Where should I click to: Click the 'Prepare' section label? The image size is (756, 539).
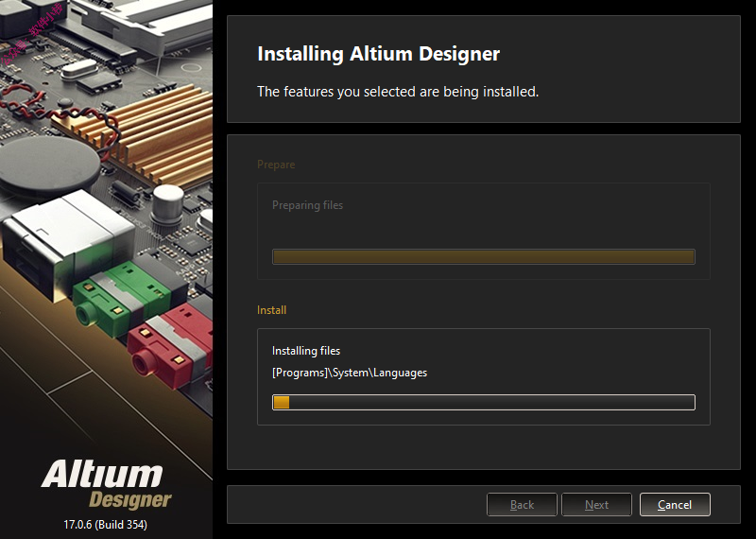276,165
